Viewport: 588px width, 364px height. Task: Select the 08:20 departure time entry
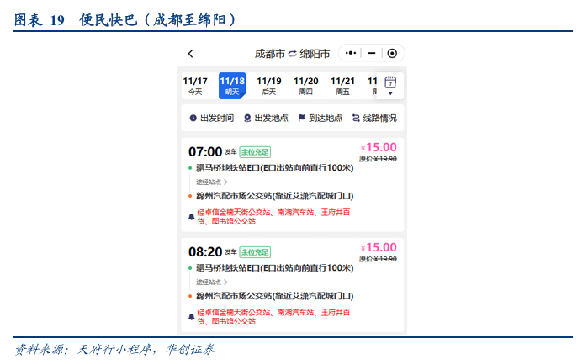pos(204,252)
